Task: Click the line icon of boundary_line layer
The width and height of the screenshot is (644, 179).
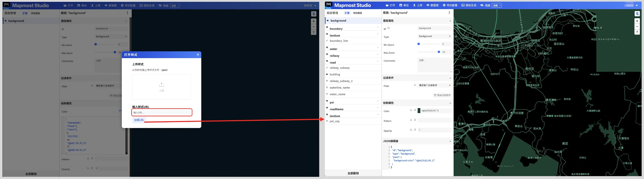Action: pos(327,41)
